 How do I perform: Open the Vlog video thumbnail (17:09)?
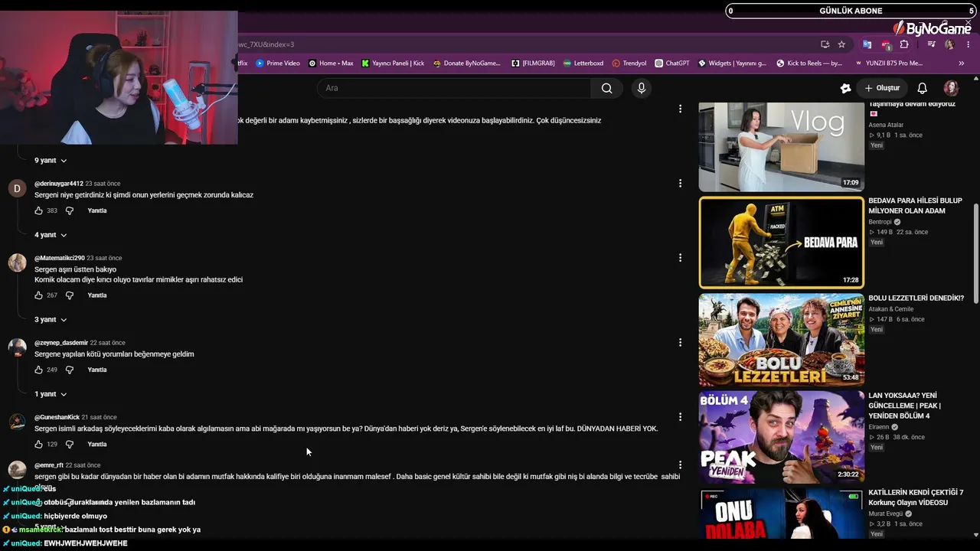pos(782,147)
